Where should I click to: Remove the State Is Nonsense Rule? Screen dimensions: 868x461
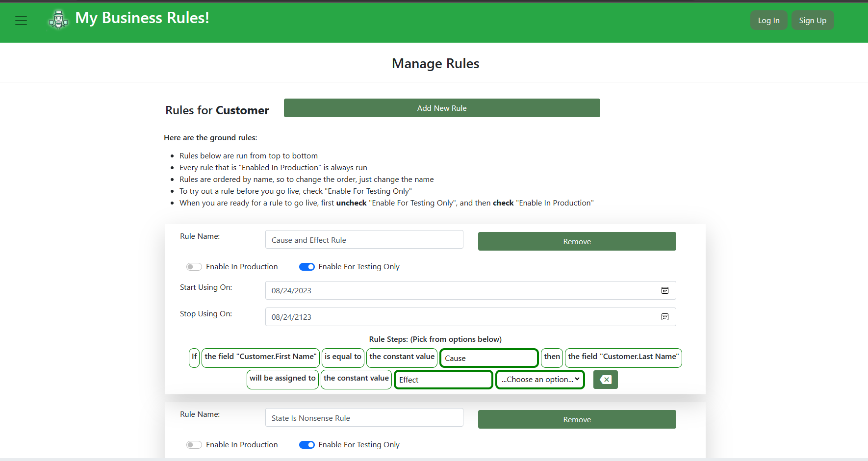577,419
